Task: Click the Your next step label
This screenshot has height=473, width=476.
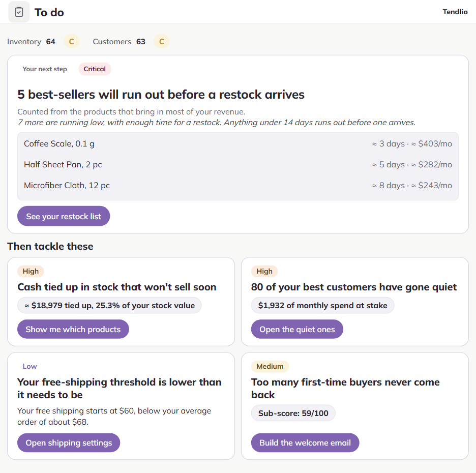Action: pos(45,69)
